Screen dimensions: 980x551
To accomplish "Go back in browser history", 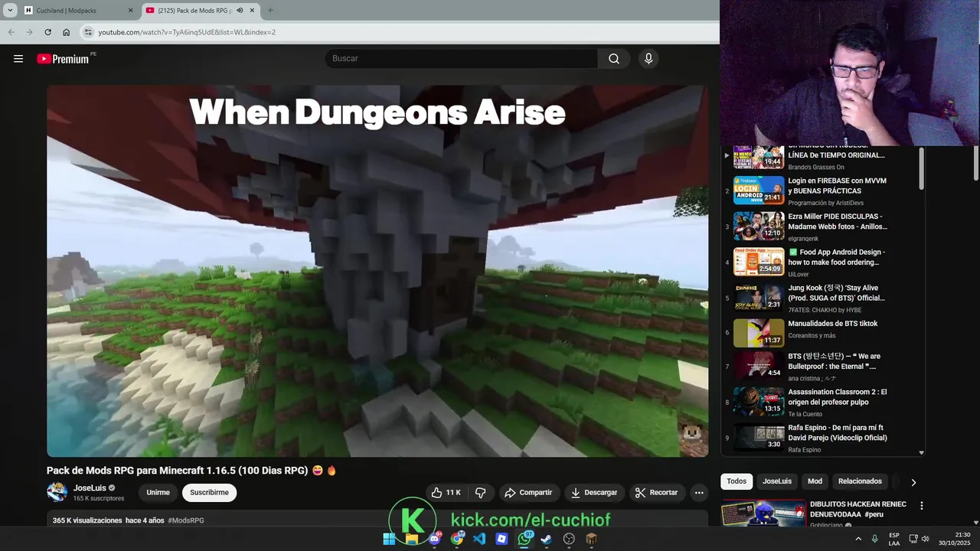I will point(11,32).
